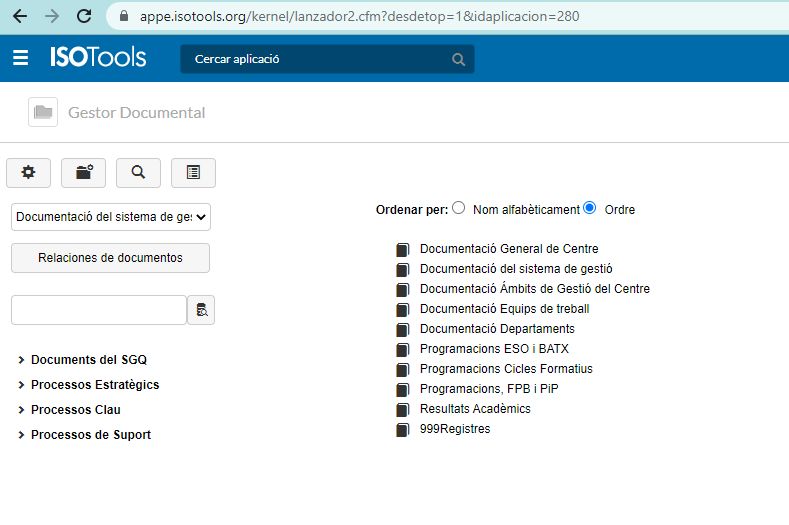
Task: Click the magnifier in Cercar aplicació box
Action: point(458,59)
